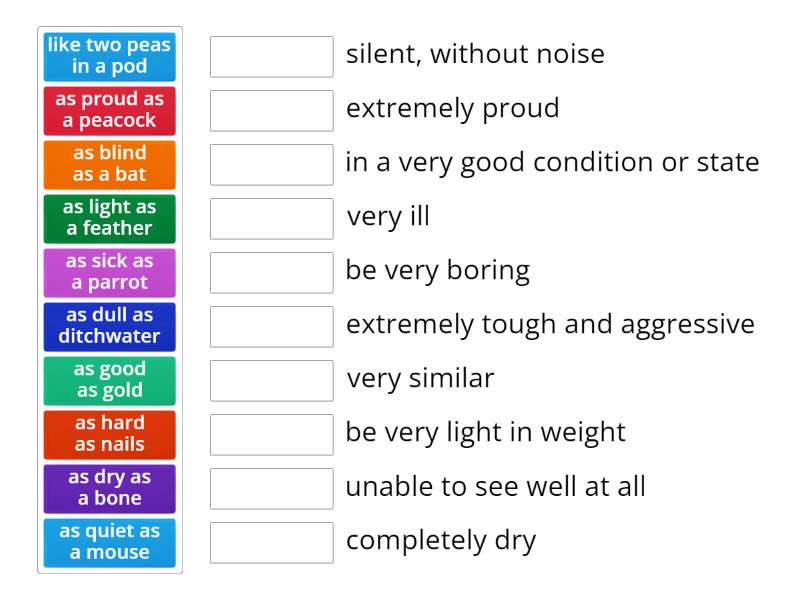This screenshot has width=800, height=600.
Task: Select the answer box next to 'completely dry'
Action: 272,543
